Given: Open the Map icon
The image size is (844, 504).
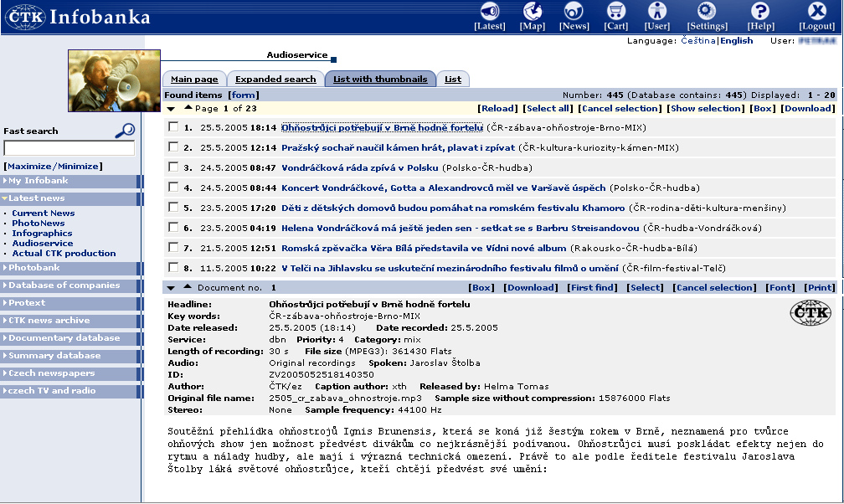Looking at the screenshot, I should (x=533, y=11).
